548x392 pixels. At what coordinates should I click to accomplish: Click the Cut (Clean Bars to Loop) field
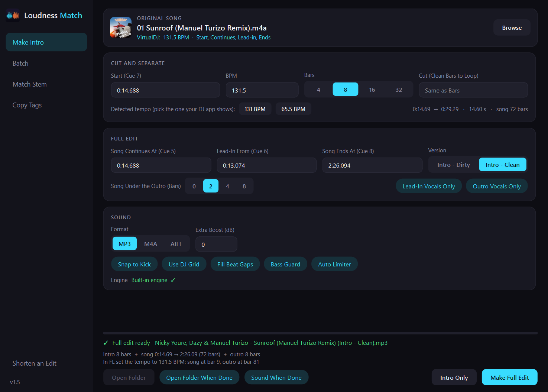[x=473, y=90]
